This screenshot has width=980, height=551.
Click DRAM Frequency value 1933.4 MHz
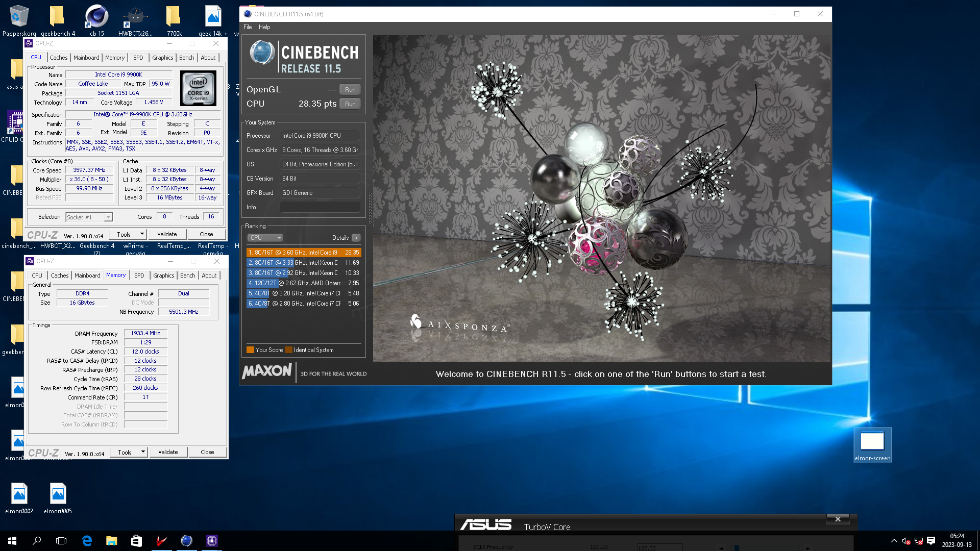coord(145,334)
